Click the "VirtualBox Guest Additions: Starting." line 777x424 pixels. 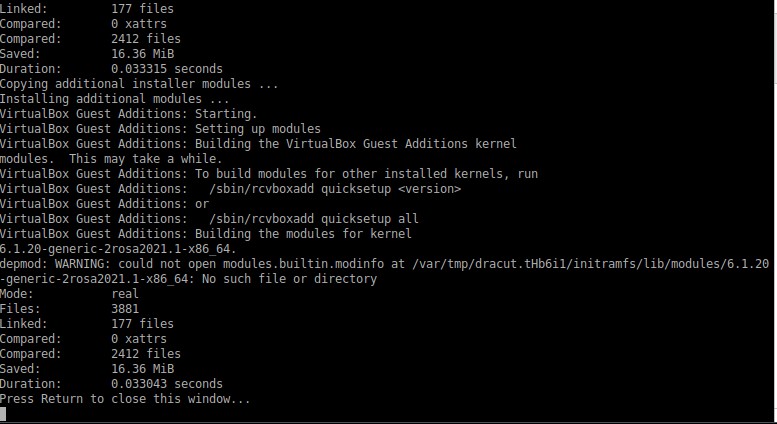(x=128, y=114)
